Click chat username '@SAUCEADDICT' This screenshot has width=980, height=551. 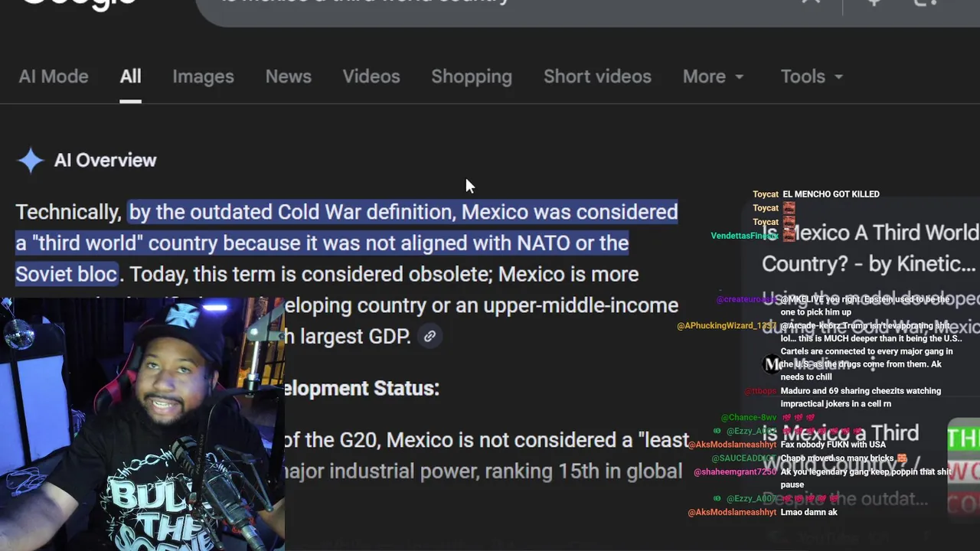743,458
